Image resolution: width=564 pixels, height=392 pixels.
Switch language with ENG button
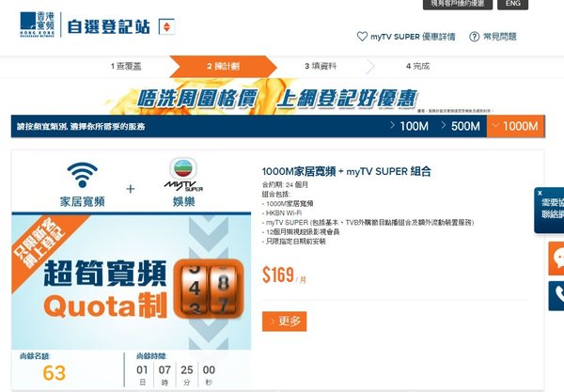point(539,4)
